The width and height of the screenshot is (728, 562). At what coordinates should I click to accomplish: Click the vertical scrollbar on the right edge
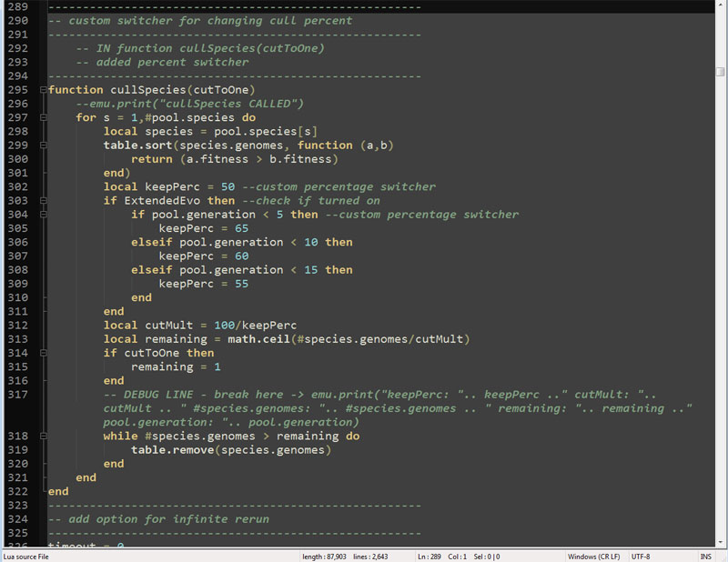click(x=721, y=273)
